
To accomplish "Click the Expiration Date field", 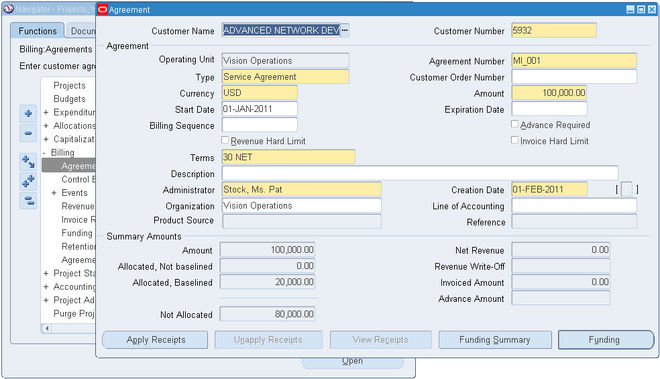I will 549,109.
